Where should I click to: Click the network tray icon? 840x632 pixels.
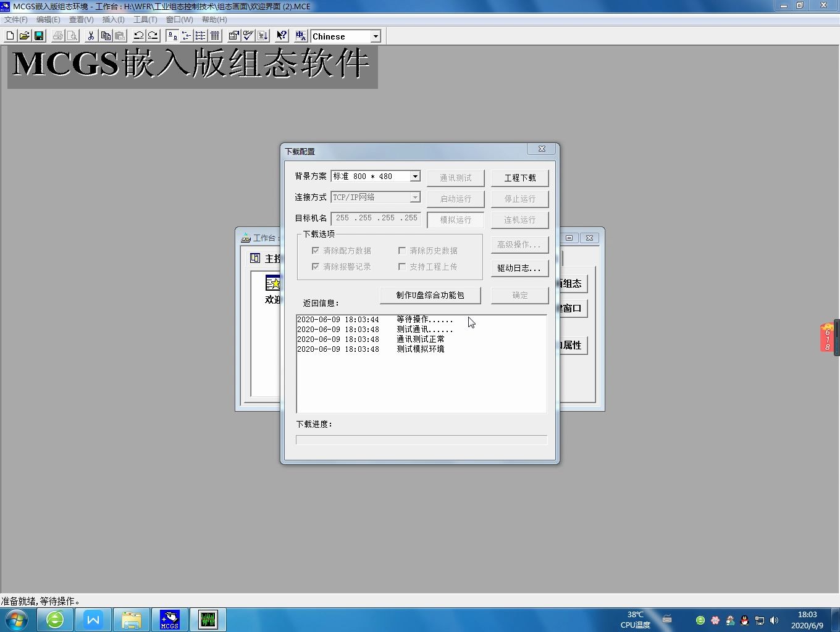(x=760, y=620)
